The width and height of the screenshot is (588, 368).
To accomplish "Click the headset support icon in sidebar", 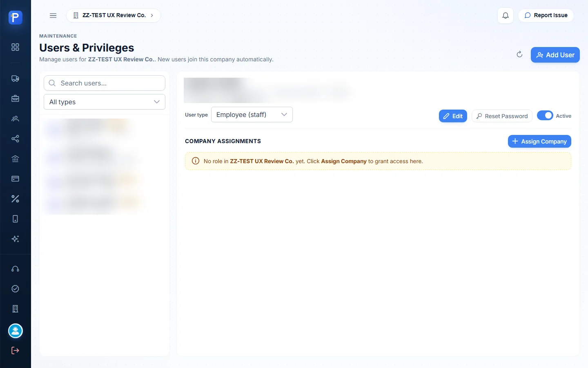I will click(15, 269).
